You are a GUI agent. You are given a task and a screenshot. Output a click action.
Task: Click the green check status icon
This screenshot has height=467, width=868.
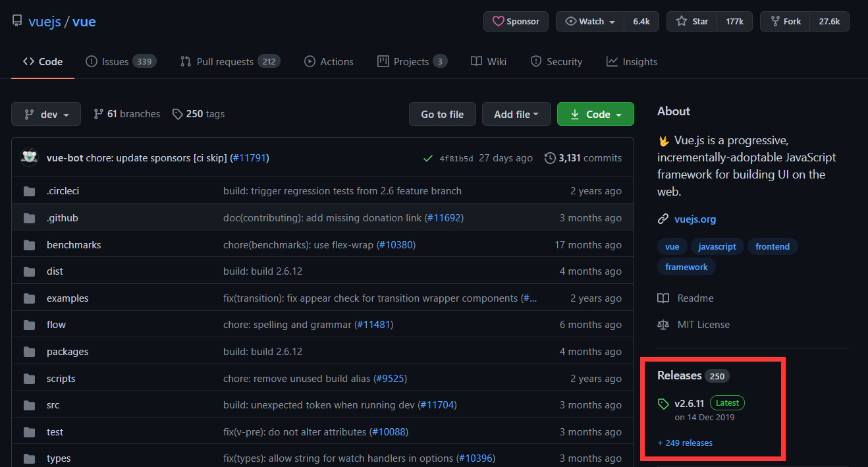[428, 158]
